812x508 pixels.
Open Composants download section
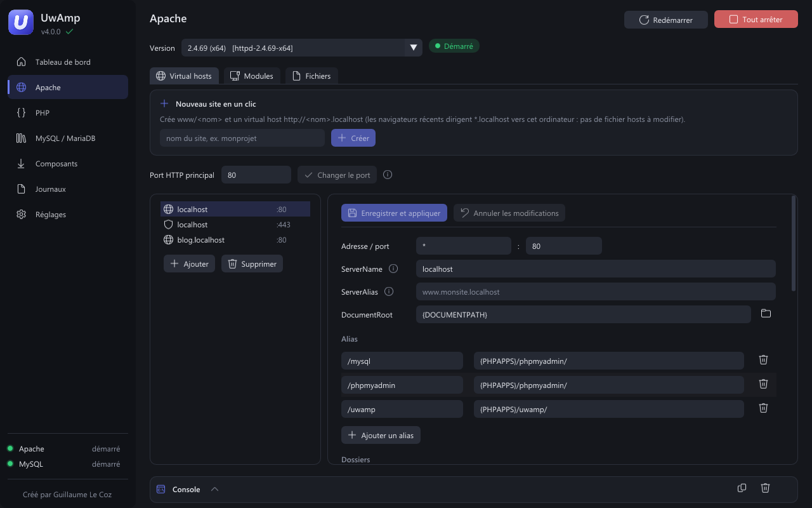68,164
